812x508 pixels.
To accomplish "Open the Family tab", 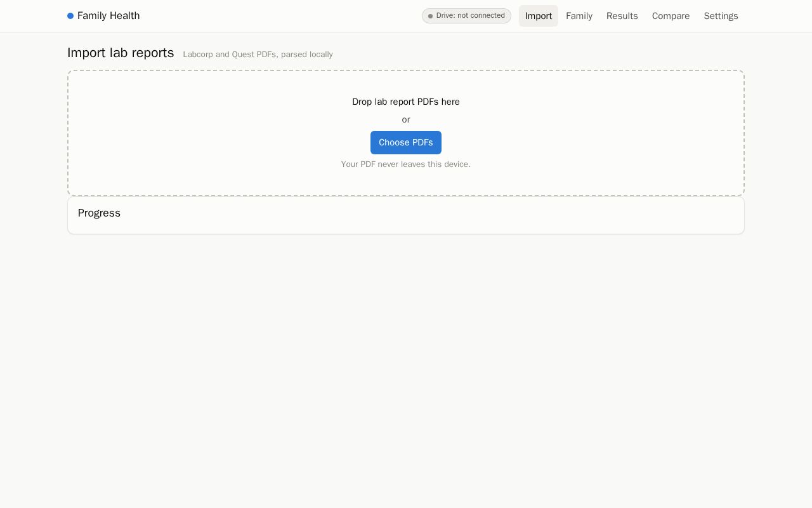I will (x=579, y=16).
